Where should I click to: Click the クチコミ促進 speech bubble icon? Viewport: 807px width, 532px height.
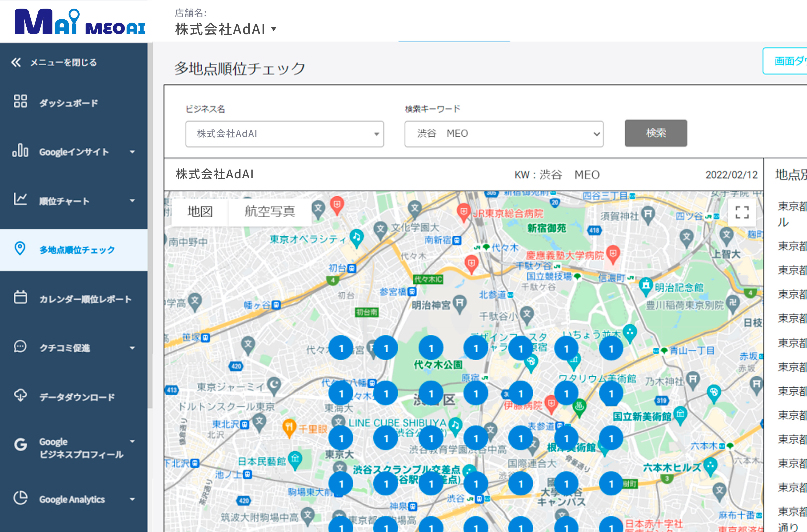coord(20,346)
